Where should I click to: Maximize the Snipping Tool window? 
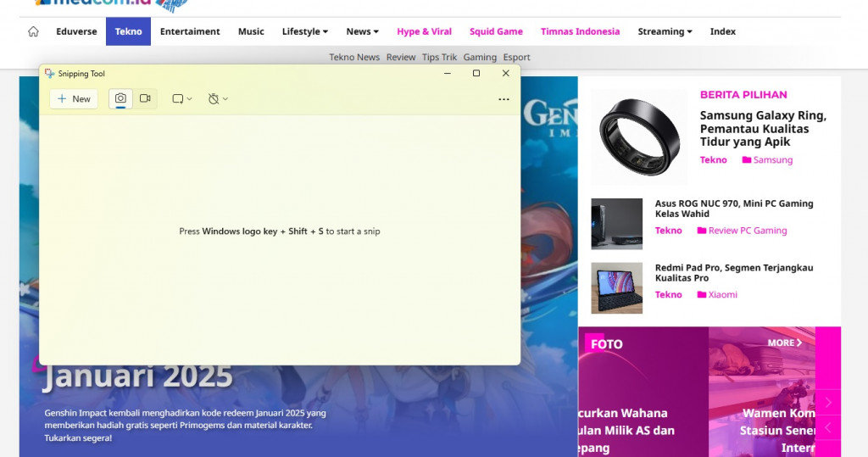pos(476,73)
